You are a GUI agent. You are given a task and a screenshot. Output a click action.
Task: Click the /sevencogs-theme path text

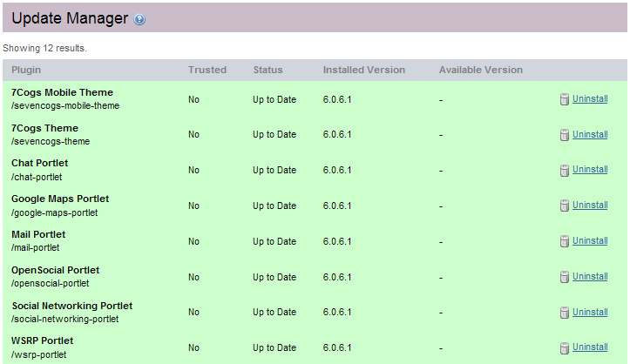click(x=51, y=141)
